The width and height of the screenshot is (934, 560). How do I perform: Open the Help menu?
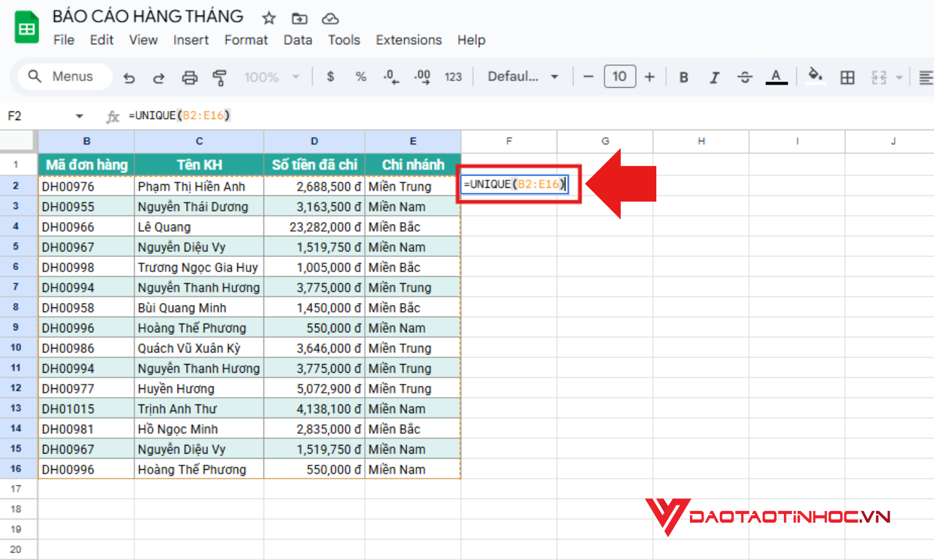[471, 40]
